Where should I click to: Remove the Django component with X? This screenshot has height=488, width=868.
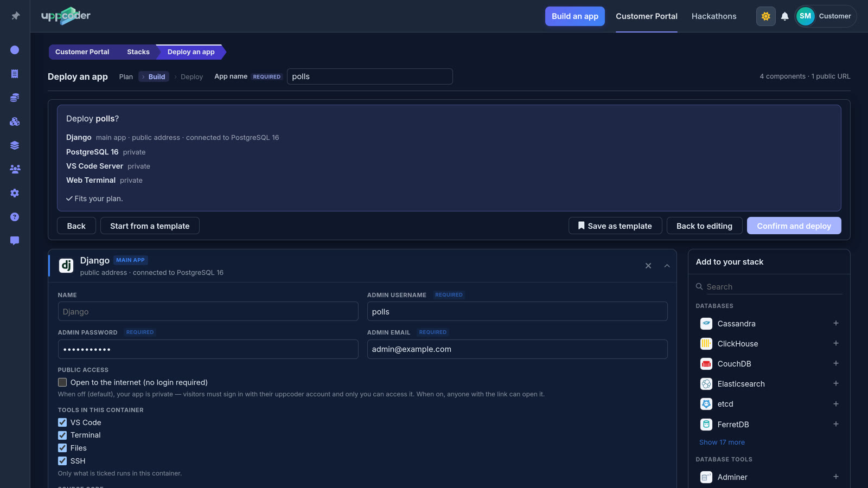pyautogui.click(x=648, y=266)
